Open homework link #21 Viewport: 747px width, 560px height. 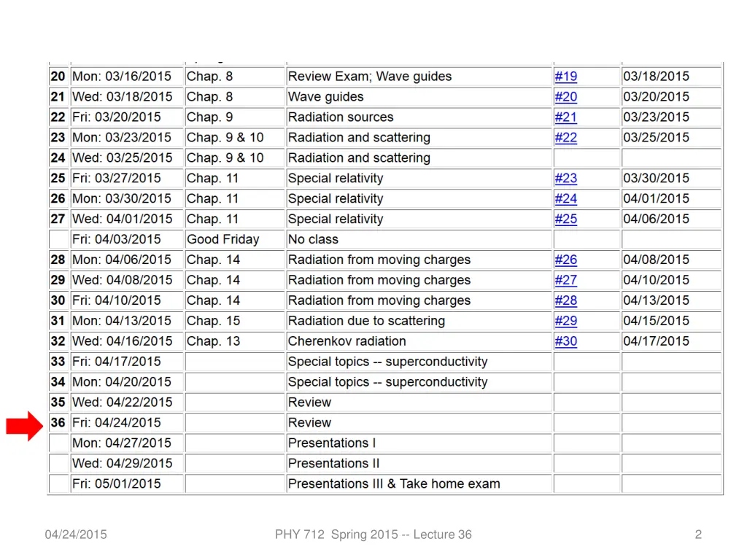[565, 117]
